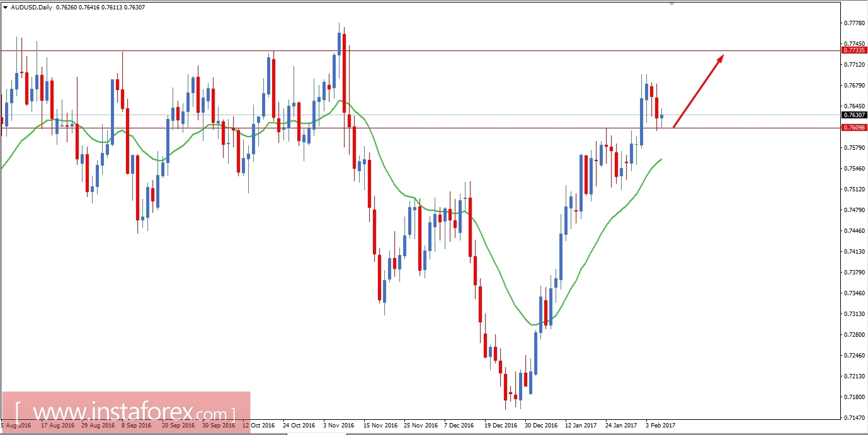Click the 0.73790 price axis value

tap(854, 272)
